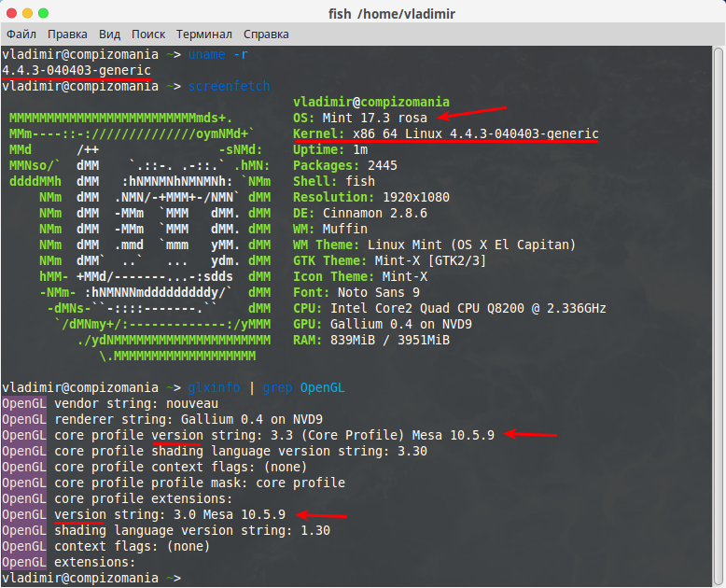
Task: Click the 'CPU: Intel Core2 Quad' line
Action: [449, 308]
